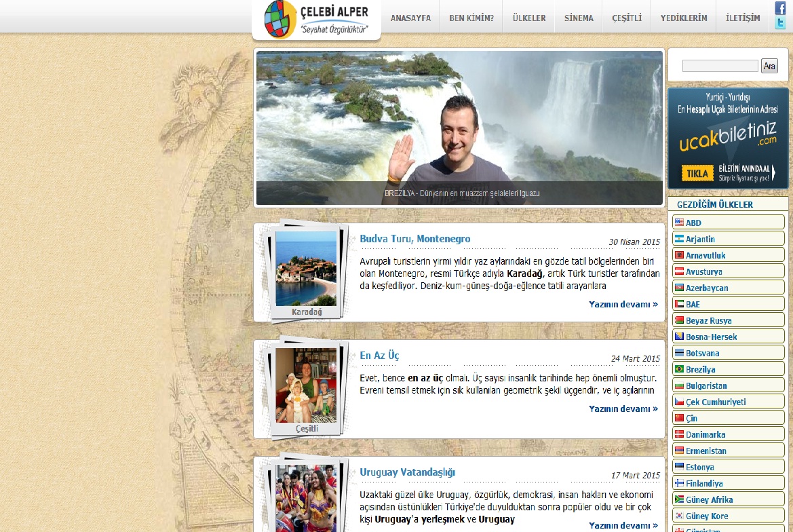Open the ÇEŞİTLİ menu item
The image size is (793, 532).
627,18
